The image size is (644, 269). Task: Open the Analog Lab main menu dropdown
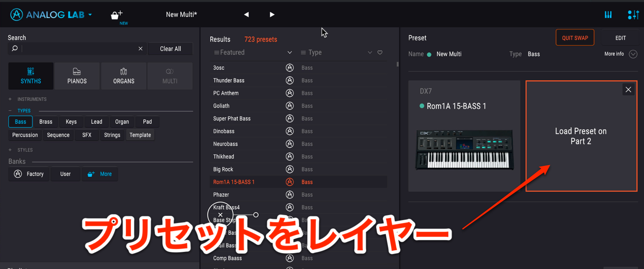(x=51, y=15)
